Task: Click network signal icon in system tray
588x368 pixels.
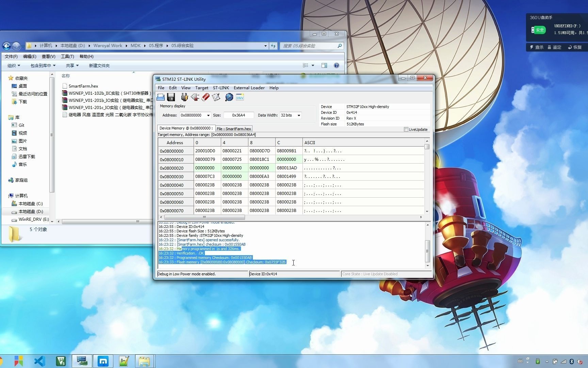Action: pos(563,362)
